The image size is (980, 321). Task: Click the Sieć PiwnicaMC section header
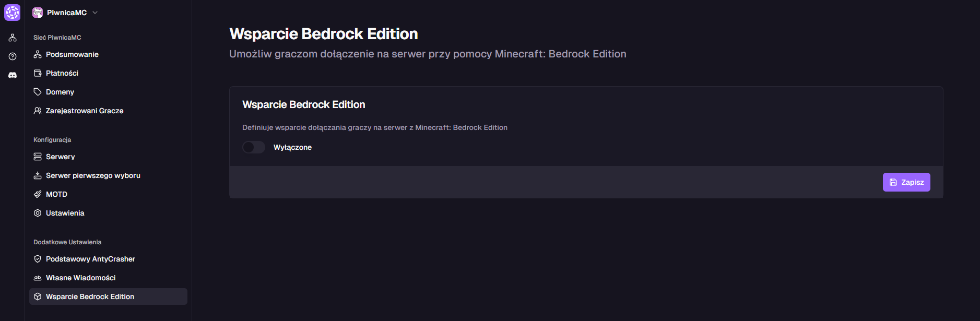coord(57,38)
